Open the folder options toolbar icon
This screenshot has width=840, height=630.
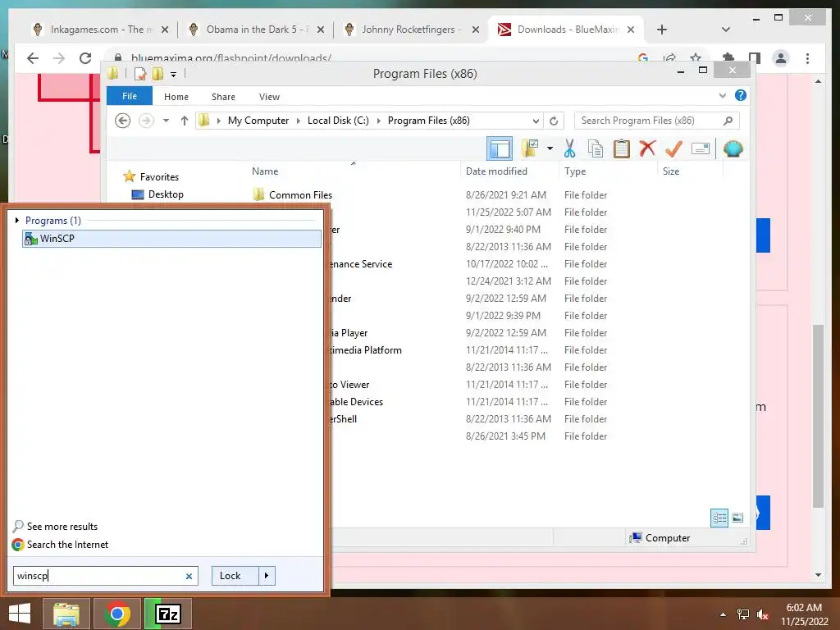[530, 148]
